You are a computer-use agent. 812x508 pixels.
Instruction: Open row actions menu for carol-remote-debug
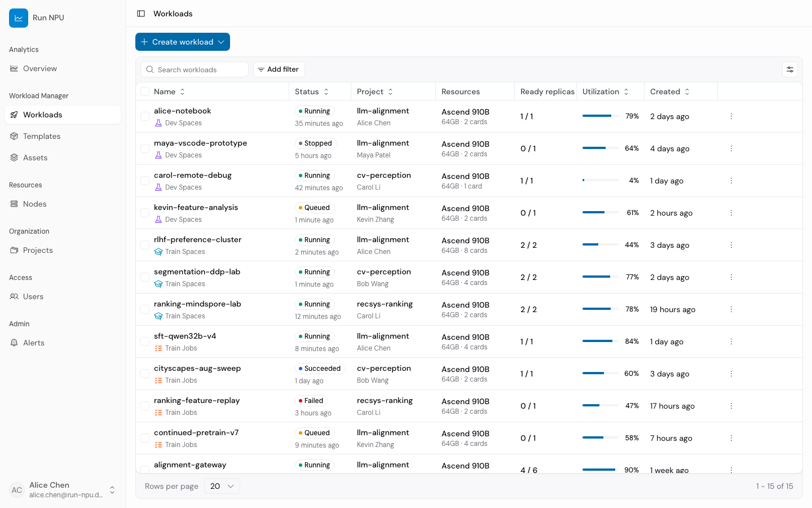click(x=731, y=181)
